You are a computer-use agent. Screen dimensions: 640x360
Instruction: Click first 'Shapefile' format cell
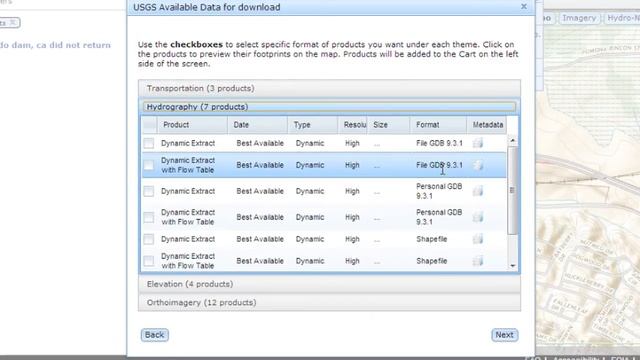click(431, 239)
